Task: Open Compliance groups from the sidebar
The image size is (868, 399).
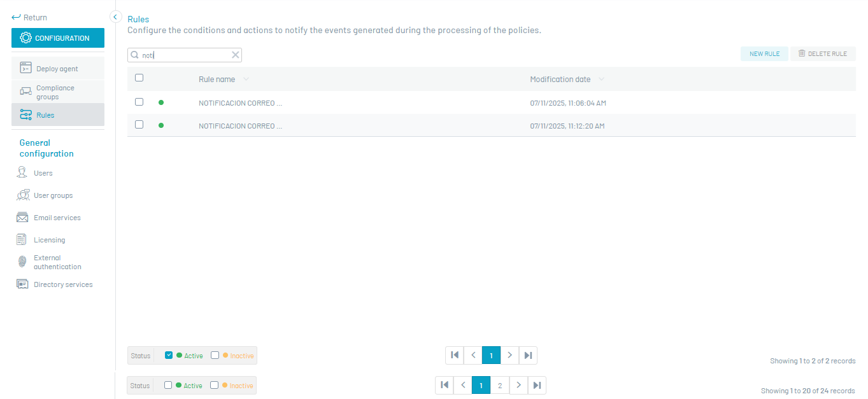Action: (58, 92)
